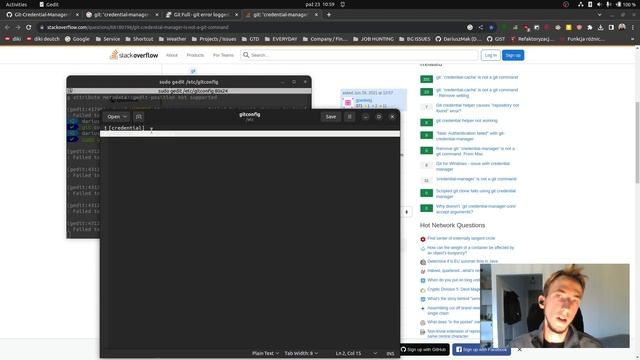Switch to the Git Pull error logger tab
Viewport: 640px width, 360px height.
pos(201,15)
